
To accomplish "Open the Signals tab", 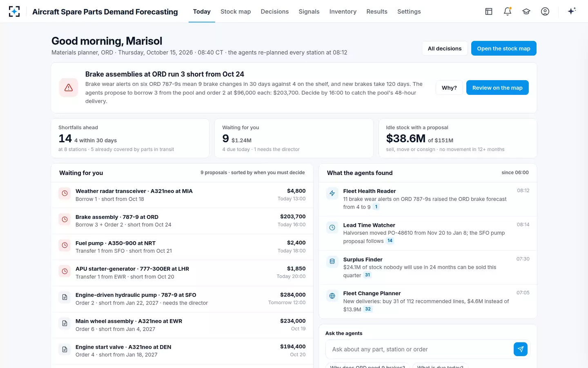I will (x=309, y=11).
